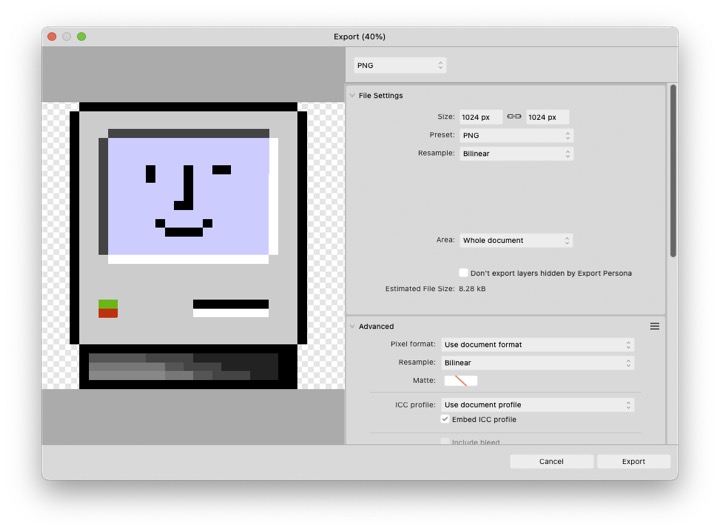Collapse the File Settings section
720x532 pixels.
352,96
